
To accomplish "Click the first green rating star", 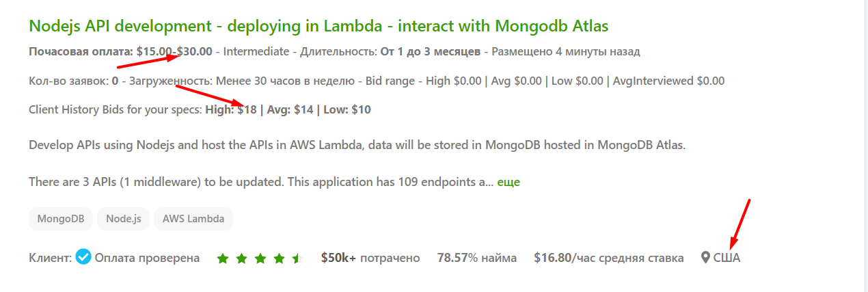I will tap(223, 258).
